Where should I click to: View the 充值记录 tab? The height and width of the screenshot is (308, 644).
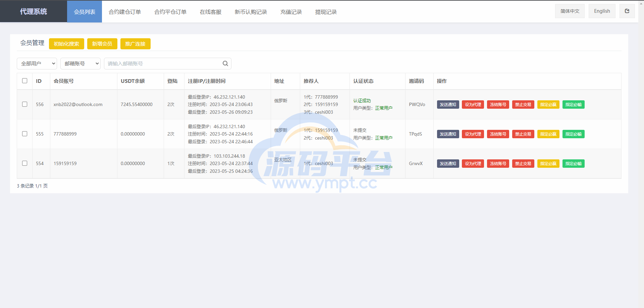tap(291, 12)
